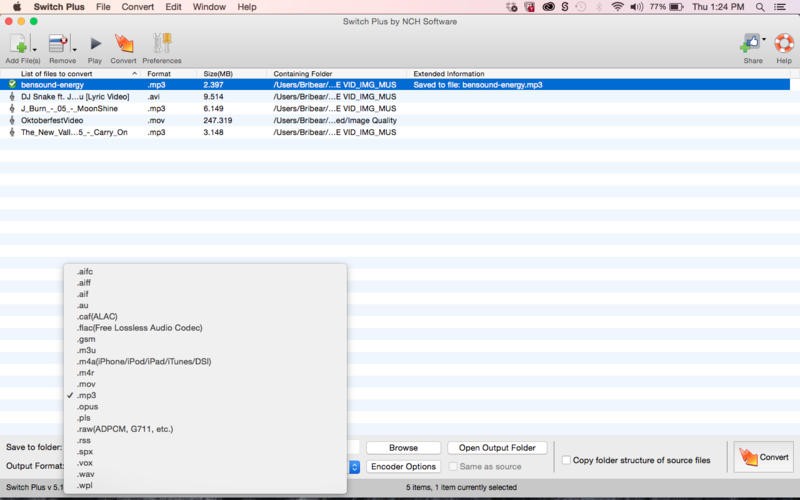Choose .wav output format
This screenshot has width=800, height=500.
point(205,474)
